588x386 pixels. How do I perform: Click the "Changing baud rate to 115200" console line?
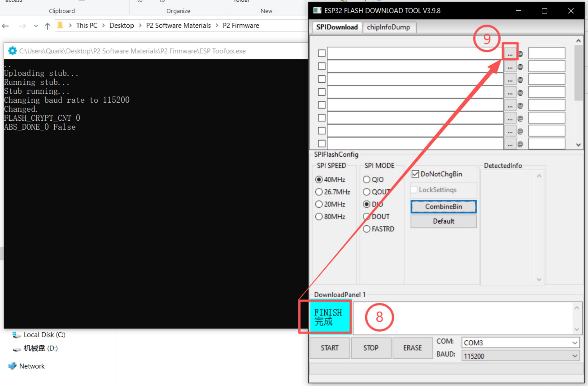coord(67,100)
